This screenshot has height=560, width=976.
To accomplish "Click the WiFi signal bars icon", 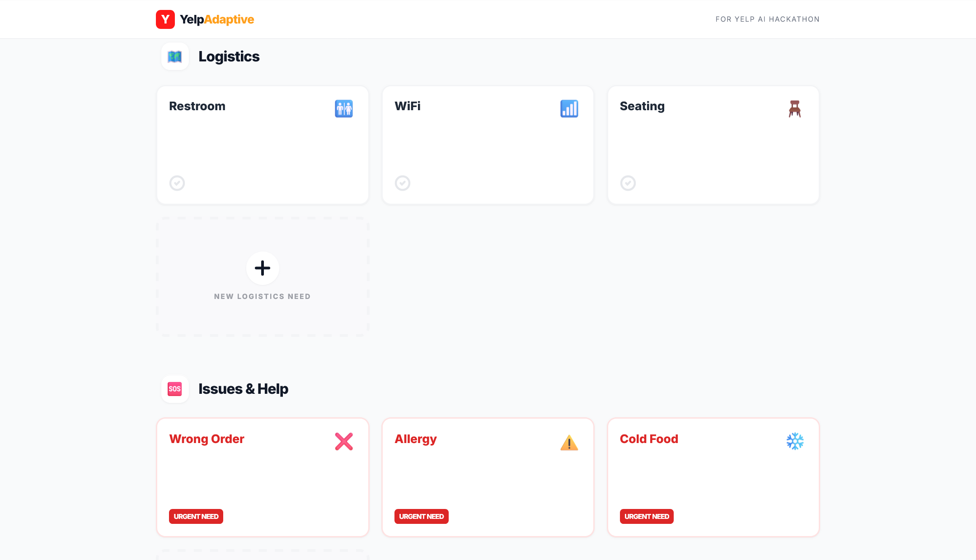I will tap(569, 109).
